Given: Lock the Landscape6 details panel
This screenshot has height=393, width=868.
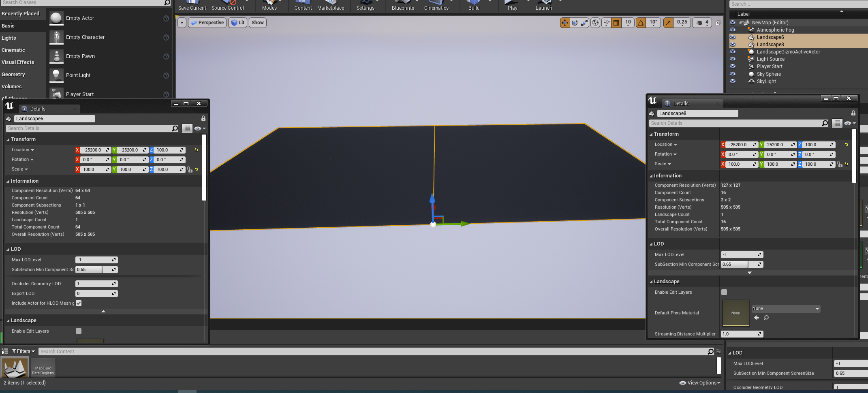Looking at the screenshot, I should (203, 118).
